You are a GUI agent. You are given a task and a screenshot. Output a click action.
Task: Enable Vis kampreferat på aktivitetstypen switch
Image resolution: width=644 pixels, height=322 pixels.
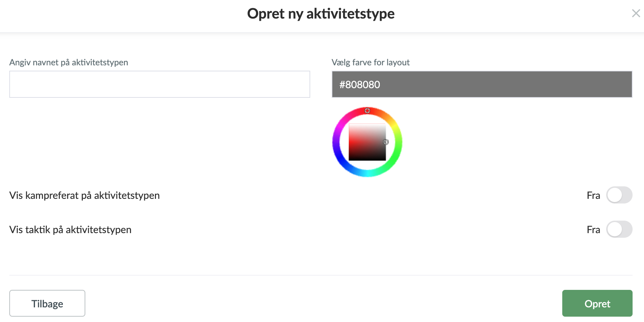click(x=619, y=195)
